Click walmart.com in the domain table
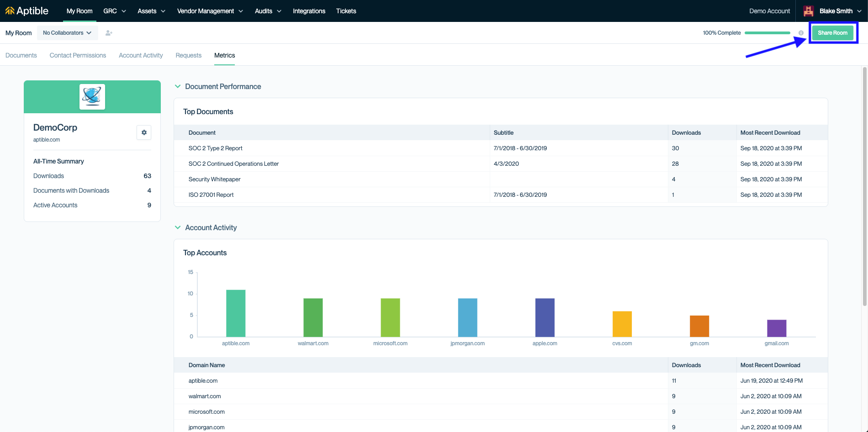 pos(205,396)
